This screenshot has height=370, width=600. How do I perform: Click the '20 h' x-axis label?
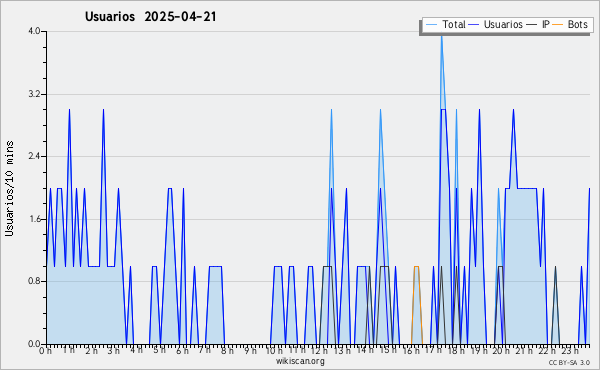coord(501,350)
